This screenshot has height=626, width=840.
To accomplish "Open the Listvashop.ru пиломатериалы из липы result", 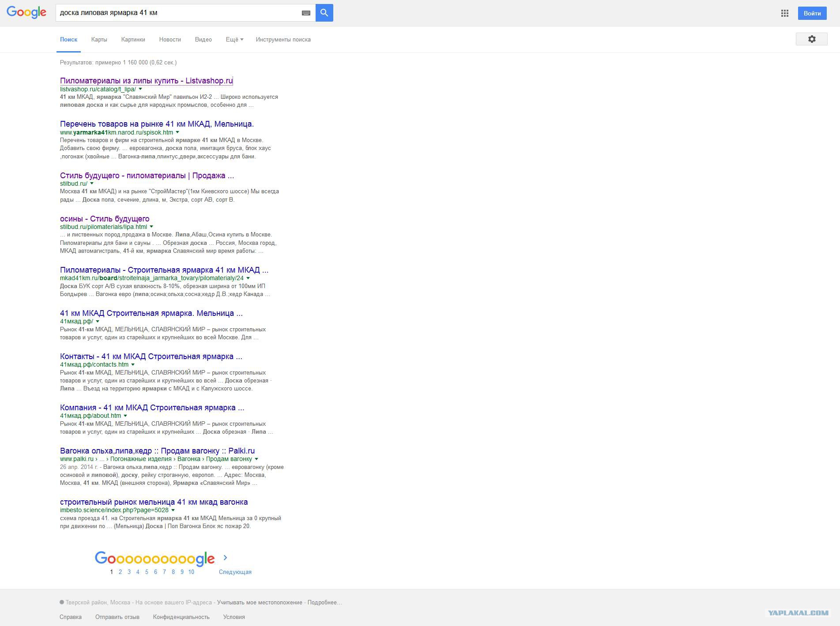I will click(147, 81).
